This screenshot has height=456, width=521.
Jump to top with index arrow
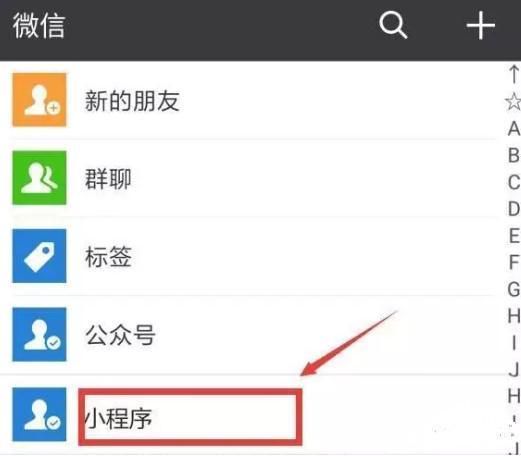[x=514, y=74]
